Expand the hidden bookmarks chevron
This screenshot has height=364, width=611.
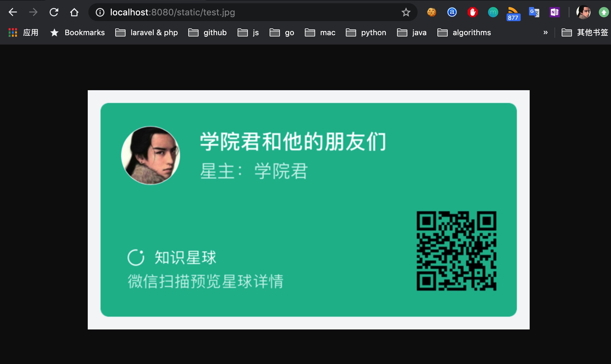click(545, 32)
